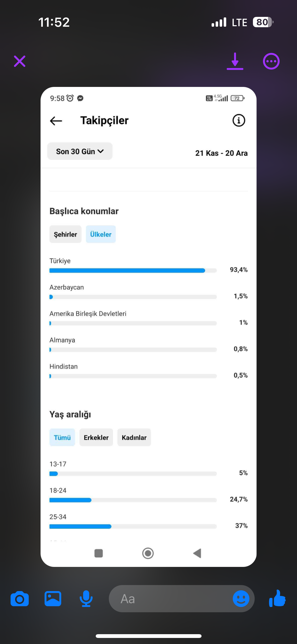The width and height of the screenshot is (297, 644).
Task: Go back using the Takipçiler arrow
Action: [56, 121]
